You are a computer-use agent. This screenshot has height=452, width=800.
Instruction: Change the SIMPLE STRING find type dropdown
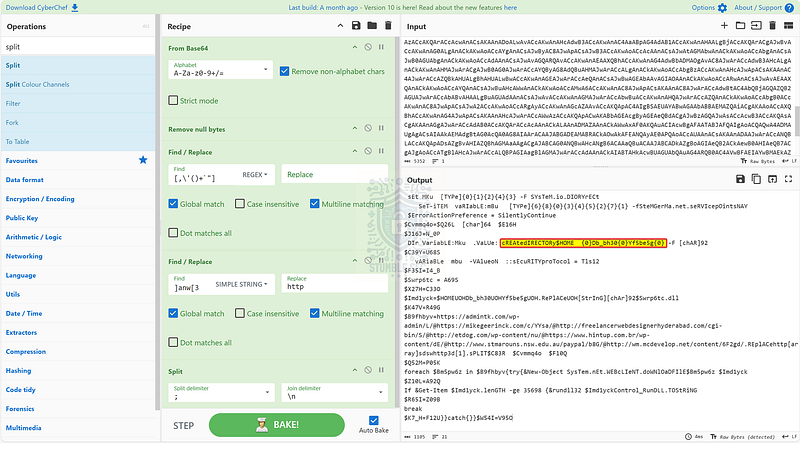(241, 284)
